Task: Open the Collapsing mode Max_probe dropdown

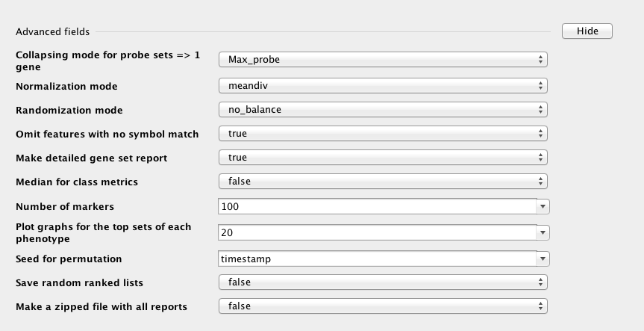Action: pos(383,59)
